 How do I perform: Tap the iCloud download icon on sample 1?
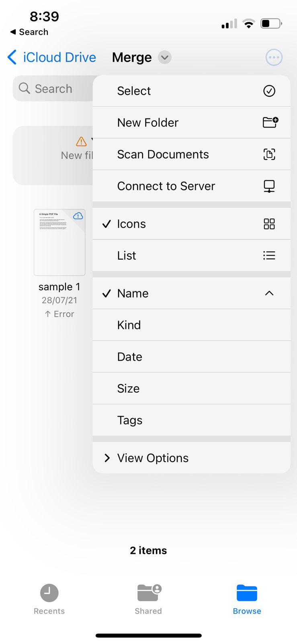point(78,216)
